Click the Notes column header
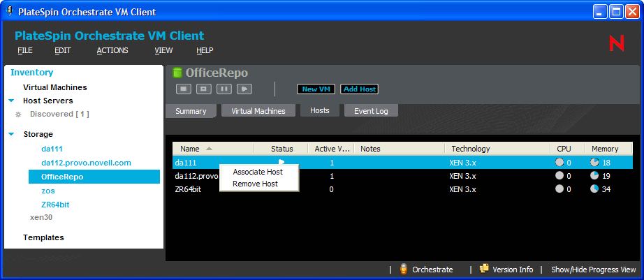644x280 pixels. point(400,149)
